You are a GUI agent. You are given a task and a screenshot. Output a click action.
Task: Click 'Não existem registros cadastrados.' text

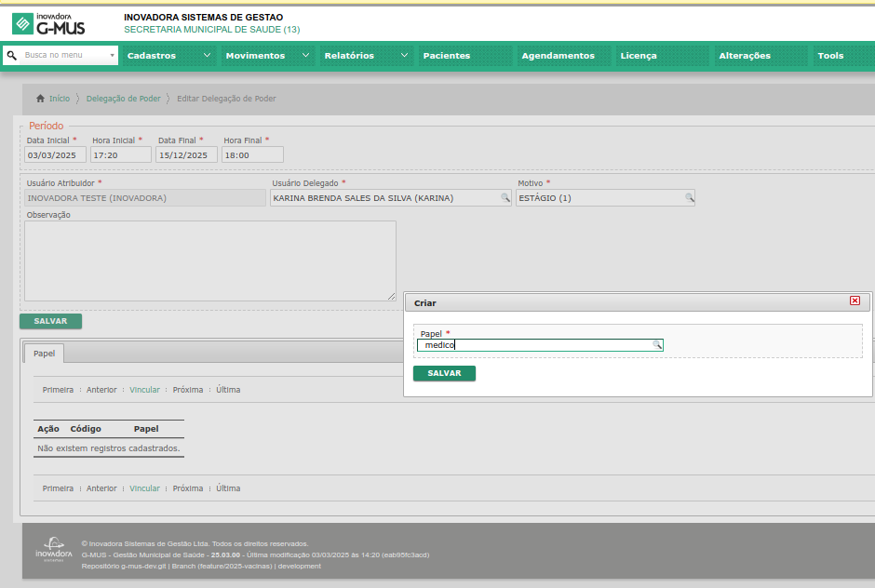(x=108, y=448)
